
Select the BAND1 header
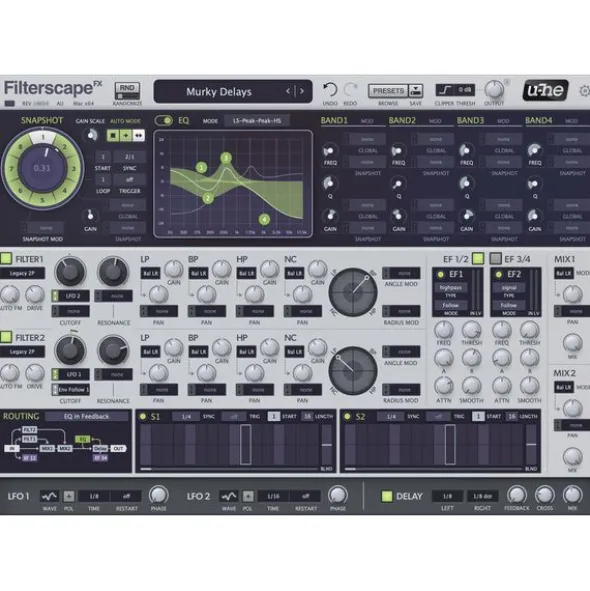coord(334,121)
